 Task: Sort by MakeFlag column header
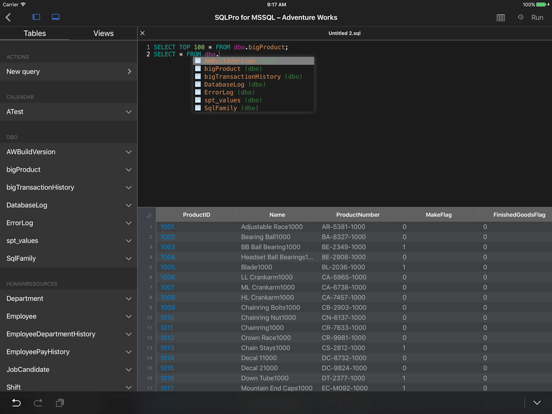coord(438,215)
